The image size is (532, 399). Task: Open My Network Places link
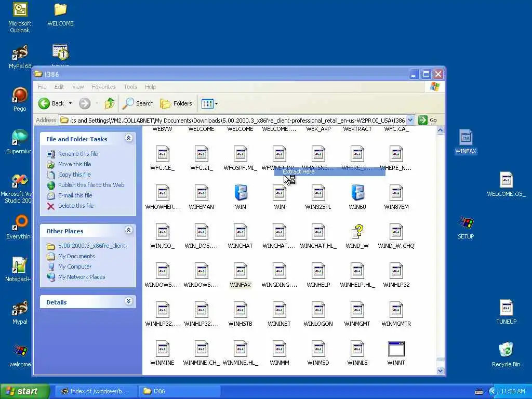click(82, 277)
